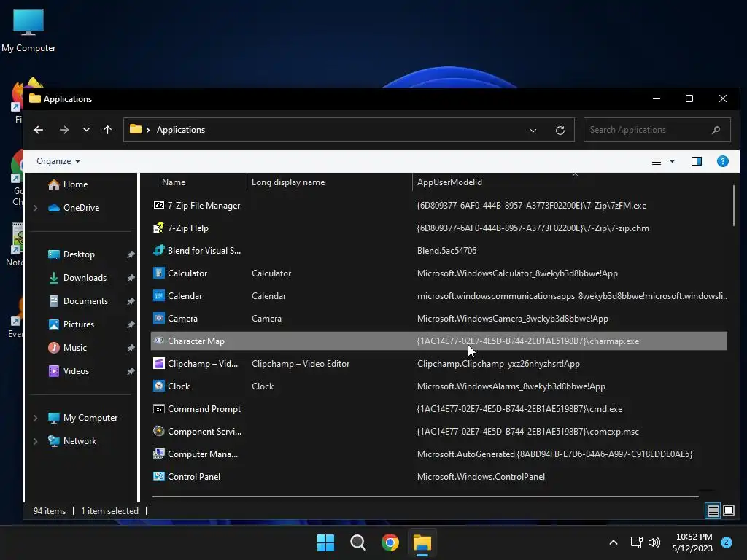Unpin Desktop from quick access
The image size is (747, 560).
(131, 254)
